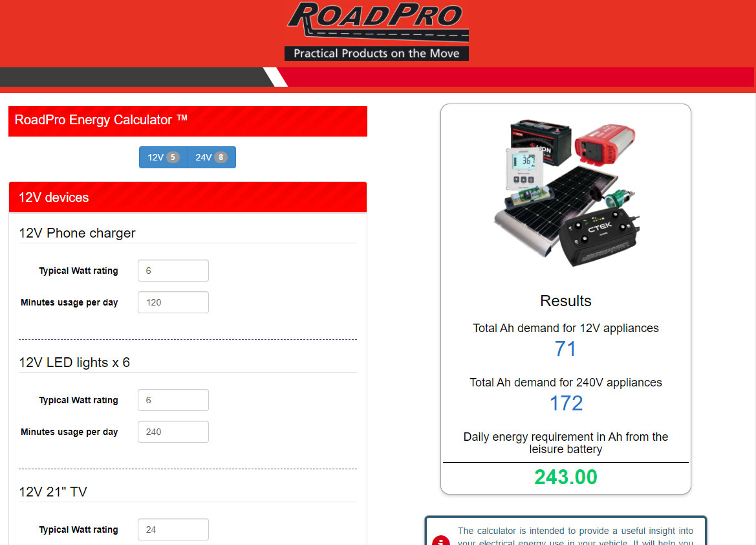Click the 12V badge showing 5

click(173, 157)
